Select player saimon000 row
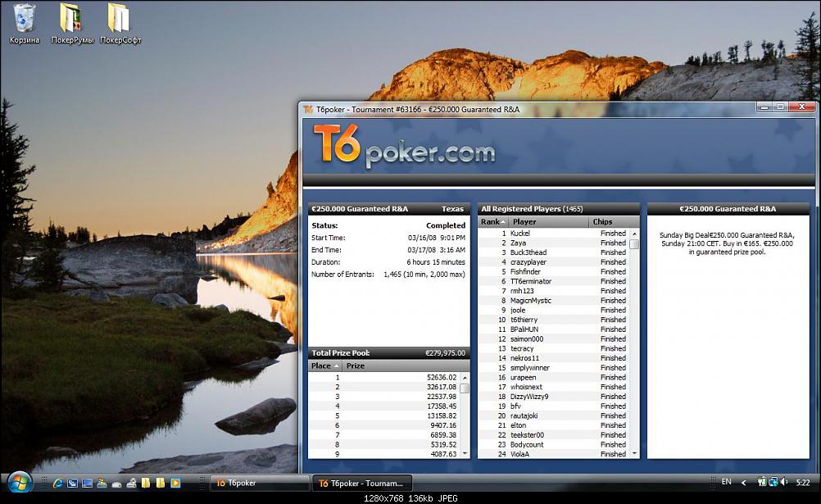Screen dimensions: 821x504 click(554, 338)
